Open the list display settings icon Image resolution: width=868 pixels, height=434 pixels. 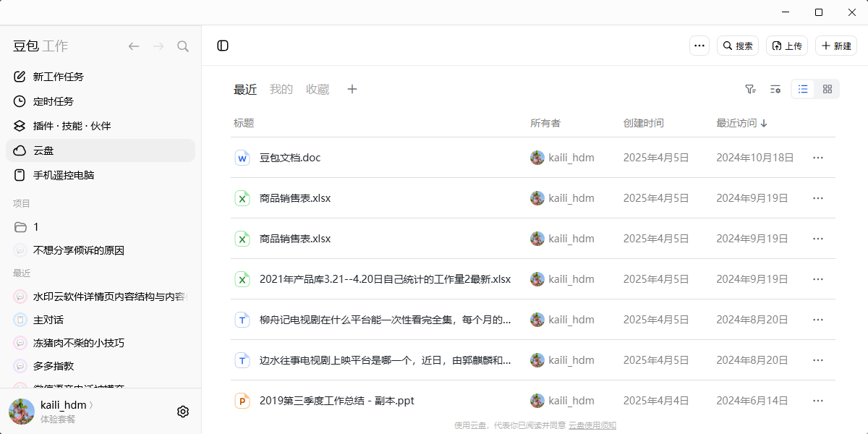pos(775,89)
